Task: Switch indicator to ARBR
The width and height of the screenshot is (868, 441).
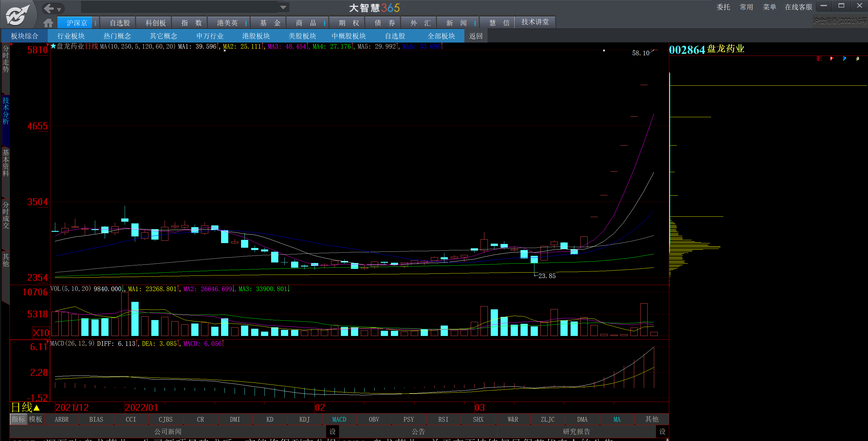Action: click(x=61, y=419)
